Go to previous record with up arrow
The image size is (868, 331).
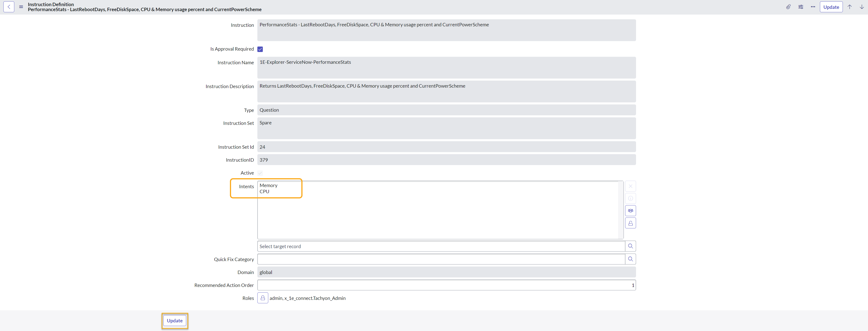pos(849,7)
